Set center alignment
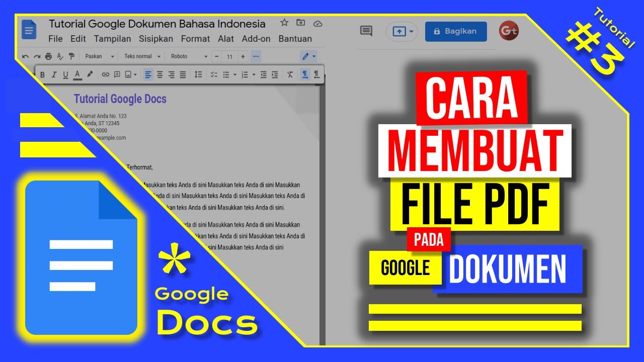 point(160,74)
